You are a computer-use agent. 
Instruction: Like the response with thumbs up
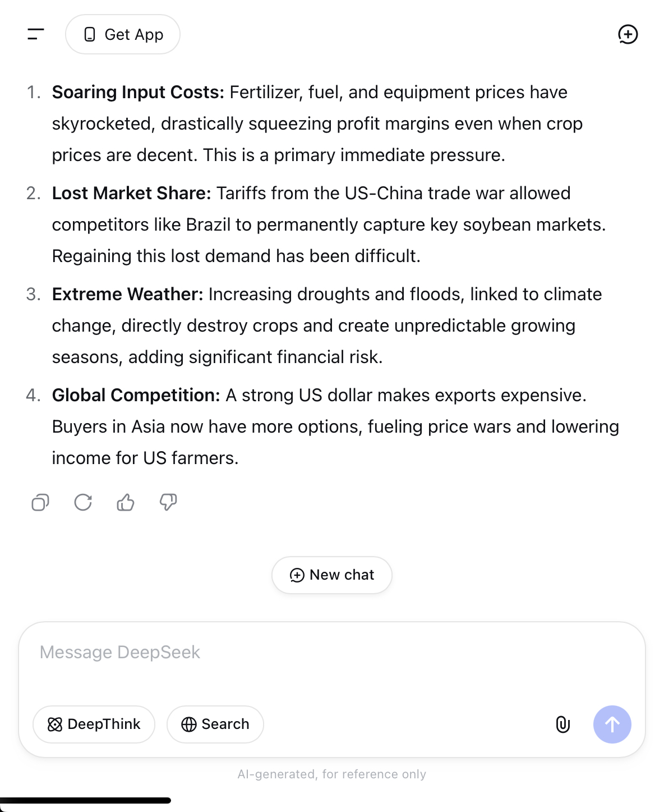pyautogui.click(x=126, y=502)
